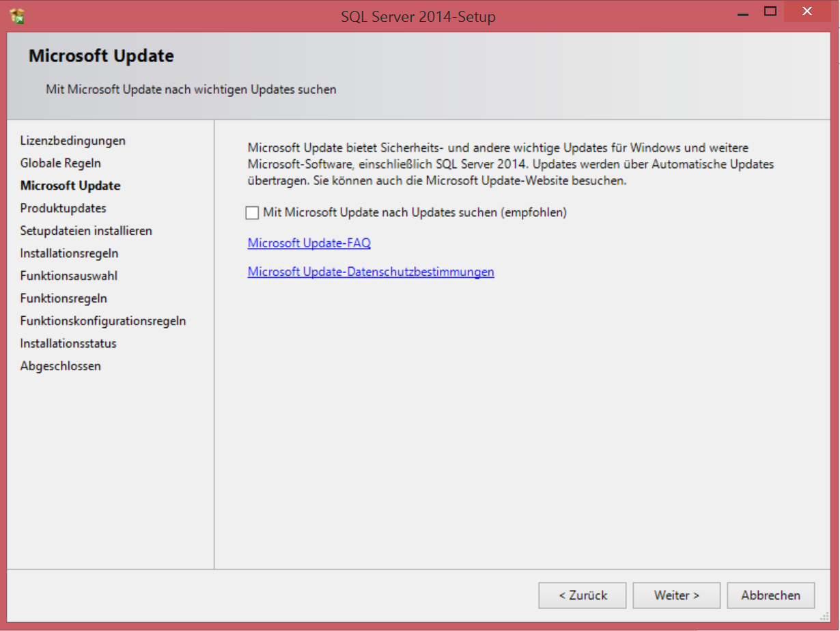Enable Microsoft Update search checkbox
Viewport: 840px width, 631px height.
252,213
